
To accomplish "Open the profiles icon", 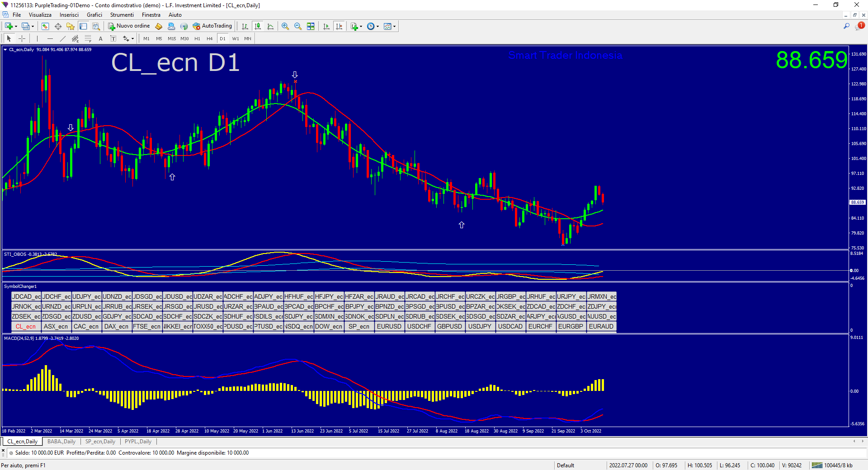I will [25, 26].
